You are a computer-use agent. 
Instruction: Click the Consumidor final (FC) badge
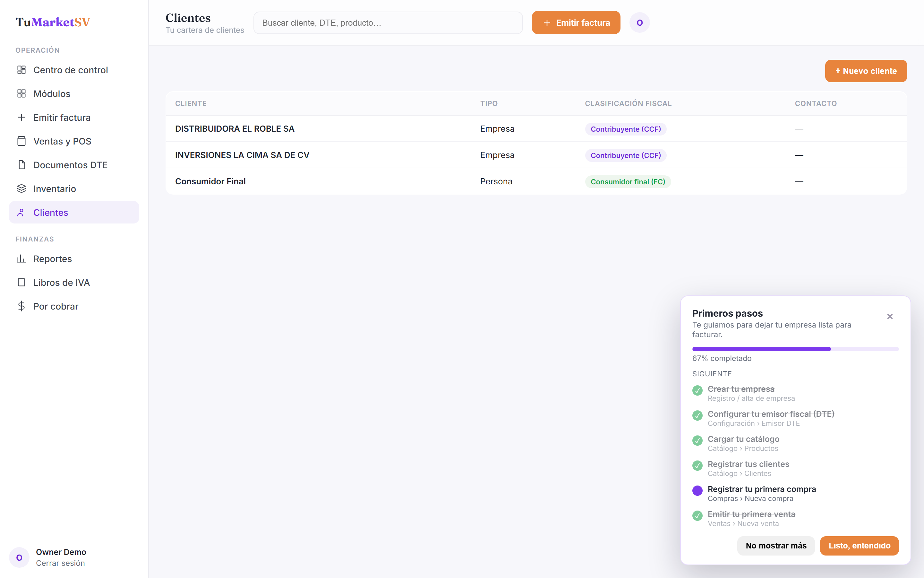click(628, 182)
